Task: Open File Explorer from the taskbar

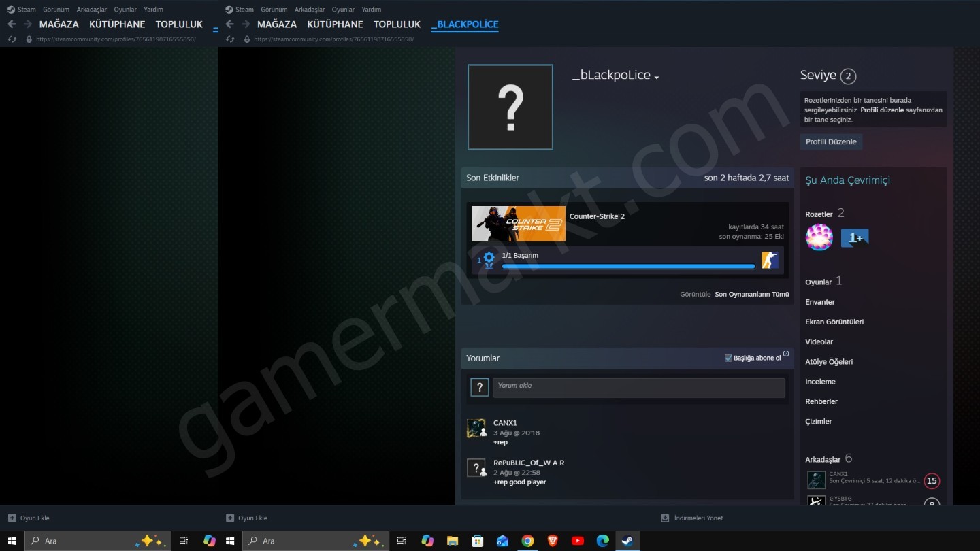Action: [x=453, y=541]
